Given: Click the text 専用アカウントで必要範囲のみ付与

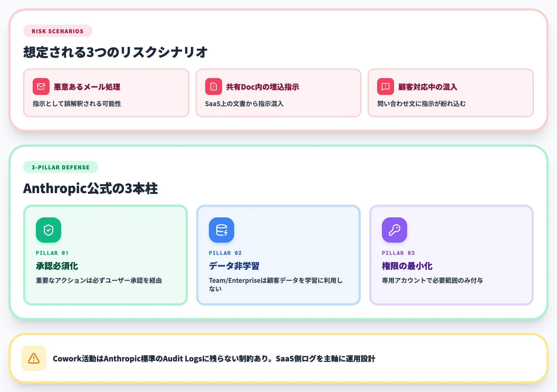Looking at the screenshot, I should point(433,280).
